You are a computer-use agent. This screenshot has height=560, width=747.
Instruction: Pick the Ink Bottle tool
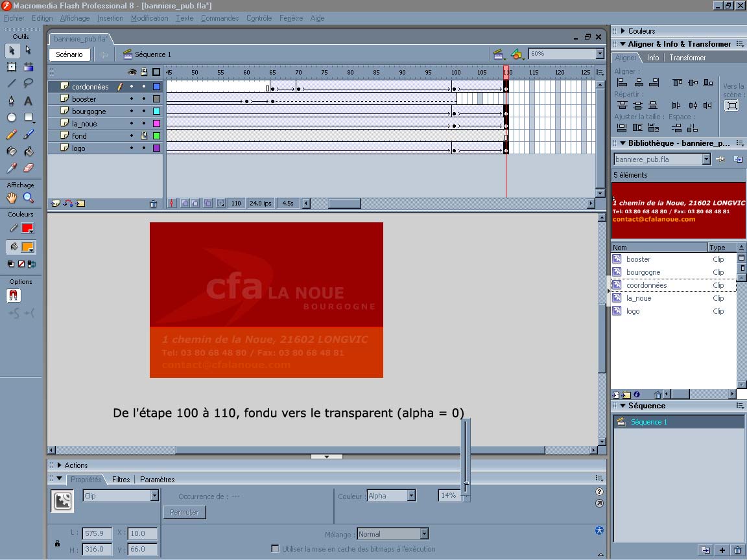12,152
